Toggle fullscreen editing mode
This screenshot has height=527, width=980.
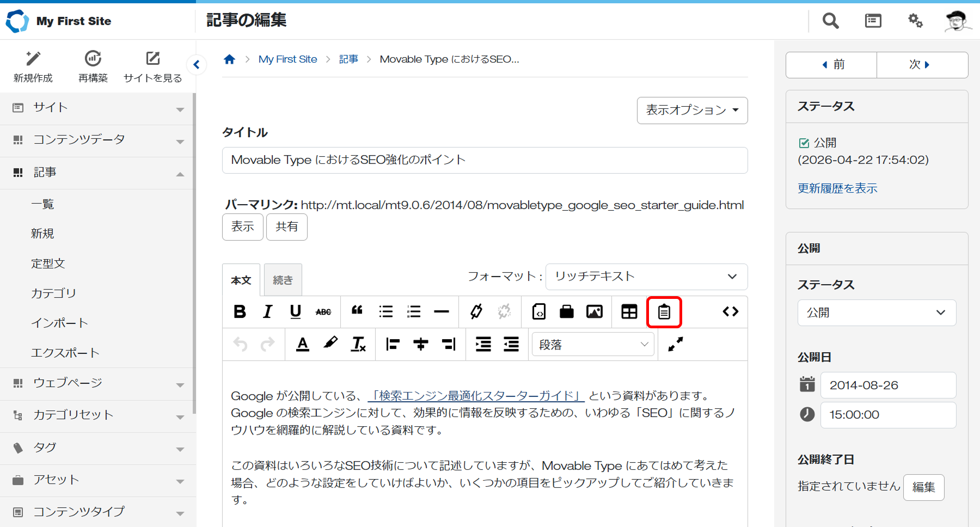pyautogui.click(x=674, y=344)
